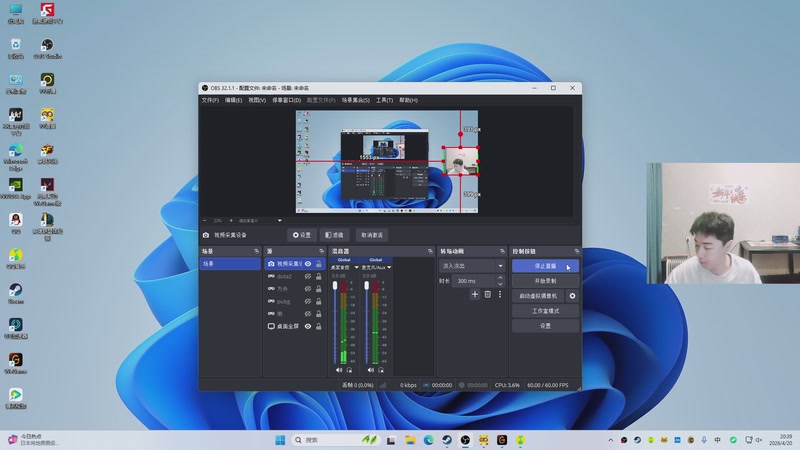Image resolution: width=800 pixels, height=450 pixels.
Task: Open the preview scaling dropdown arrow
Action: pos(280,220)
